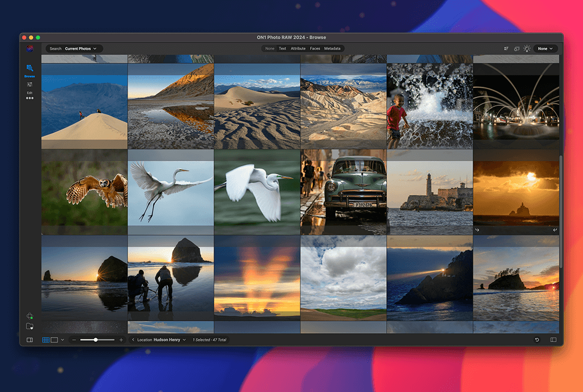Expand the view mode options chevron
Viewport: 583px width, 392px height.
[x=62, y=339]
